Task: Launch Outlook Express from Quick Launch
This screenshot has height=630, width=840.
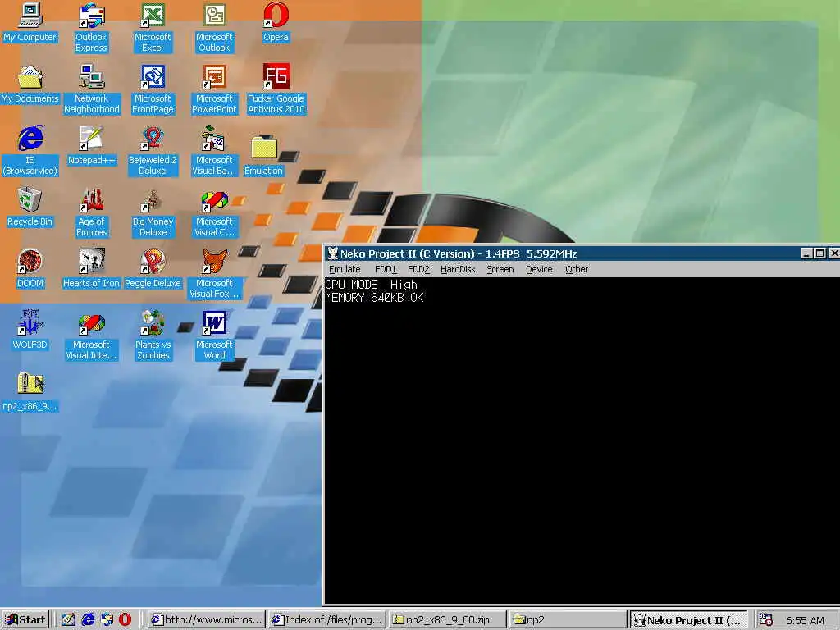Action: (107, 620)
